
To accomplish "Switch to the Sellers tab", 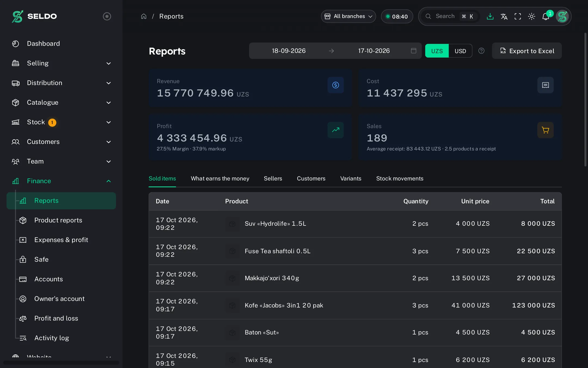I will point(273,179).
